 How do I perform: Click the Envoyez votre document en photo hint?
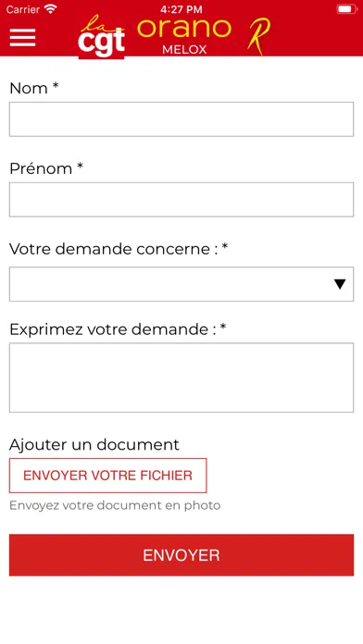pos(115,505)
